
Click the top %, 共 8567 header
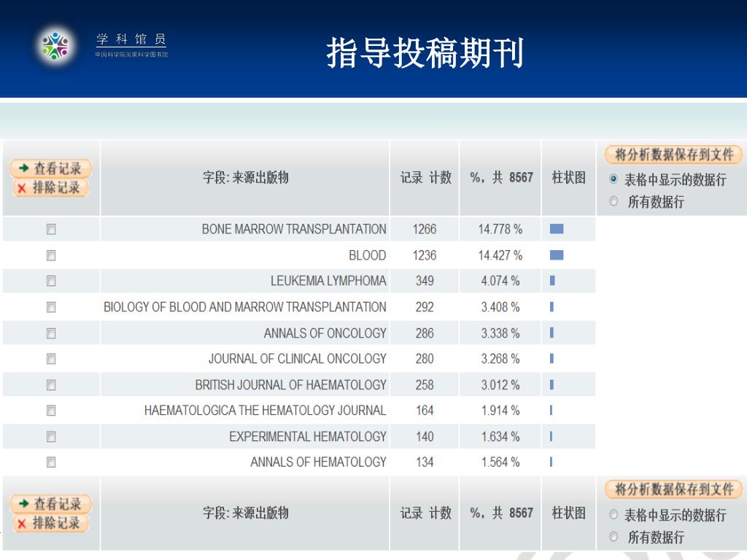pos(501,178)
